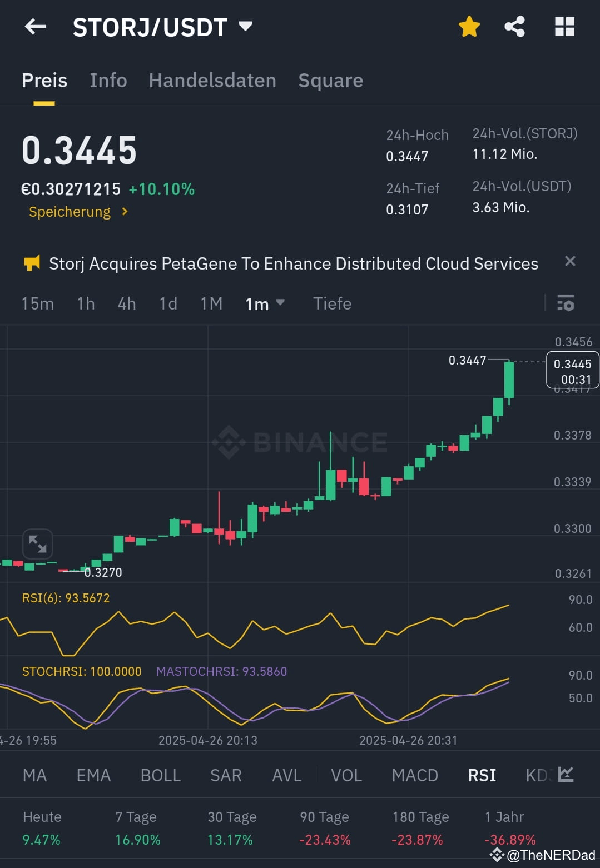Select the Preis tab
The height and width of the screenshot is (868, 600).
[44, 81]
